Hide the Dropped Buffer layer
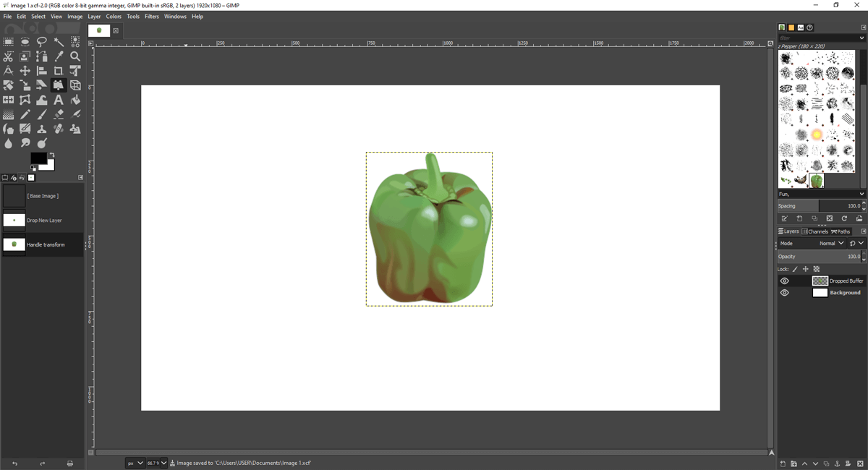Viewport: 868px width, 470px height. point(784,281)
